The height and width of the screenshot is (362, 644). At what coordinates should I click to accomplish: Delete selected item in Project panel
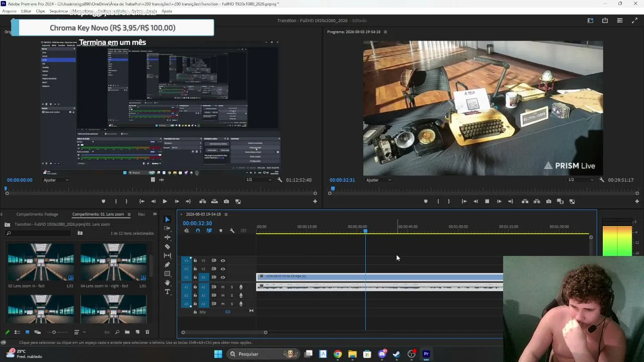(x=147, y=332)
